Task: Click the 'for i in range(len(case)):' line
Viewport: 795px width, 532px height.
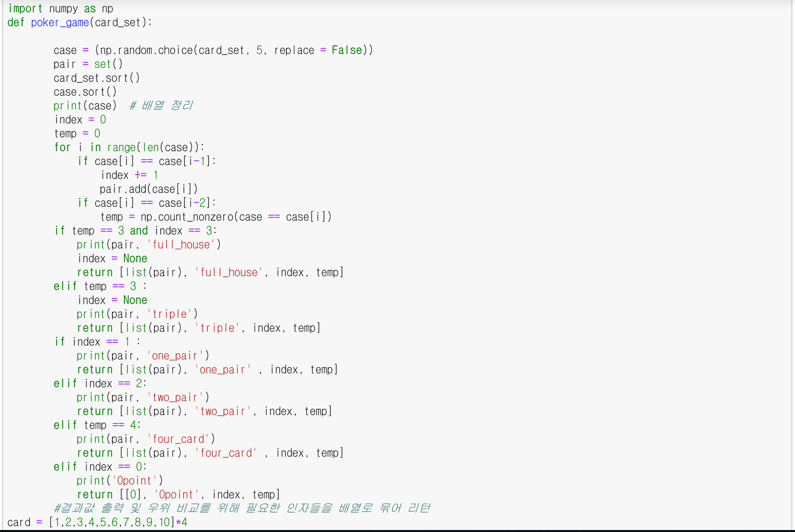Action: pyautogui.click(x=129, y=147)
